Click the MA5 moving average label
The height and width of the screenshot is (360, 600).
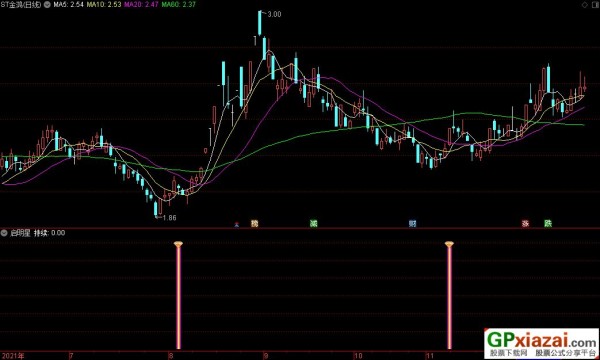pos(68,5)
